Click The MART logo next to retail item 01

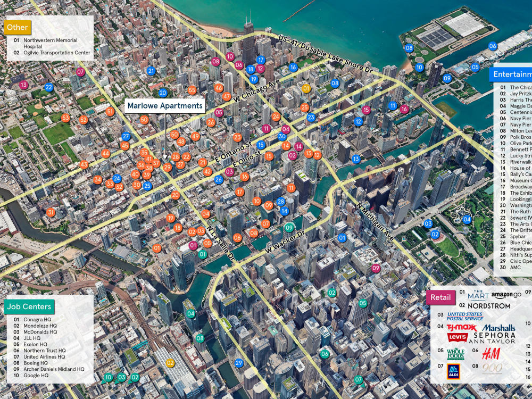(478, 296)
